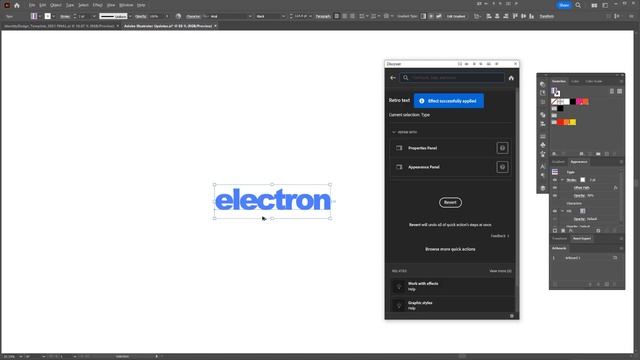
Task: Click the back arrow in Discover panel
Action: (x=393, y=78)
